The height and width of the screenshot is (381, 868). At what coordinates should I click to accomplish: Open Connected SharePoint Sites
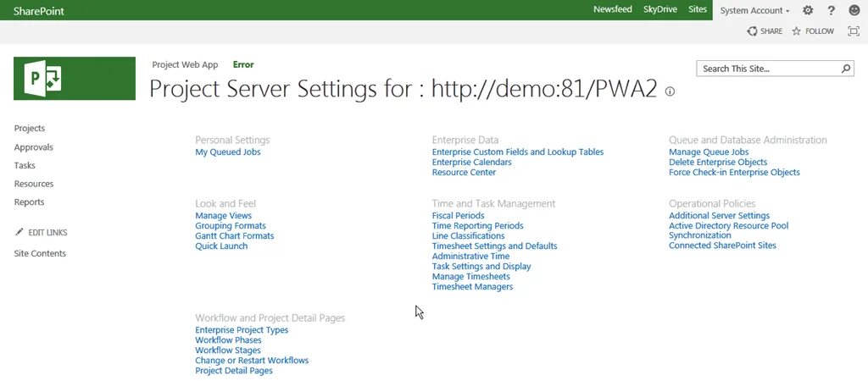pyautogui.click(x=722, y=246)
